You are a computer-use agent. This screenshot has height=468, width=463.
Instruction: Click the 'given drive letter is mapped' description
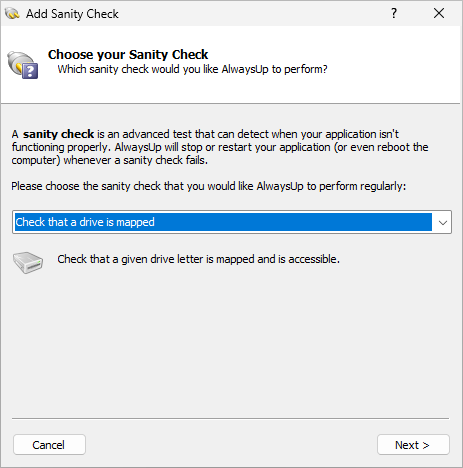pyautogui.click(x=198, y=259)
